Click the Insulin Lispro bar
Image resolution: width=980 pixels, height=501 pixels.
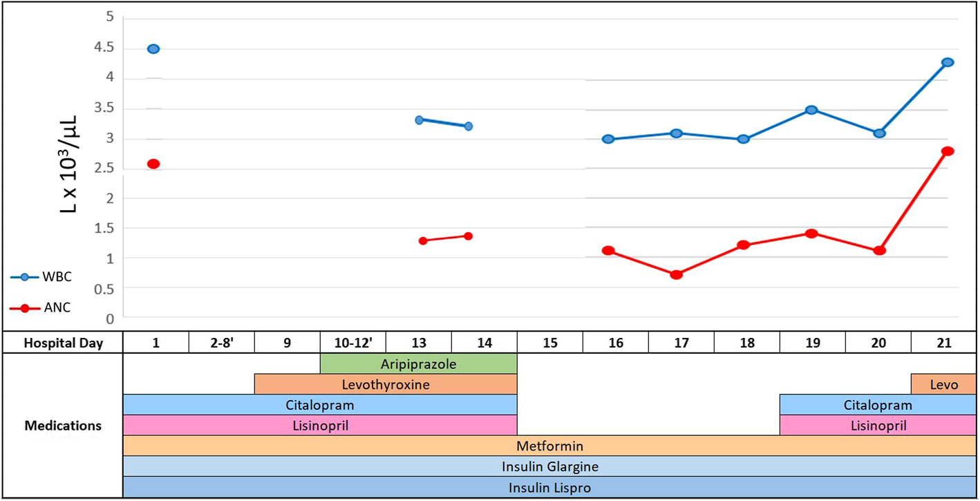click(x=549, y=487)
